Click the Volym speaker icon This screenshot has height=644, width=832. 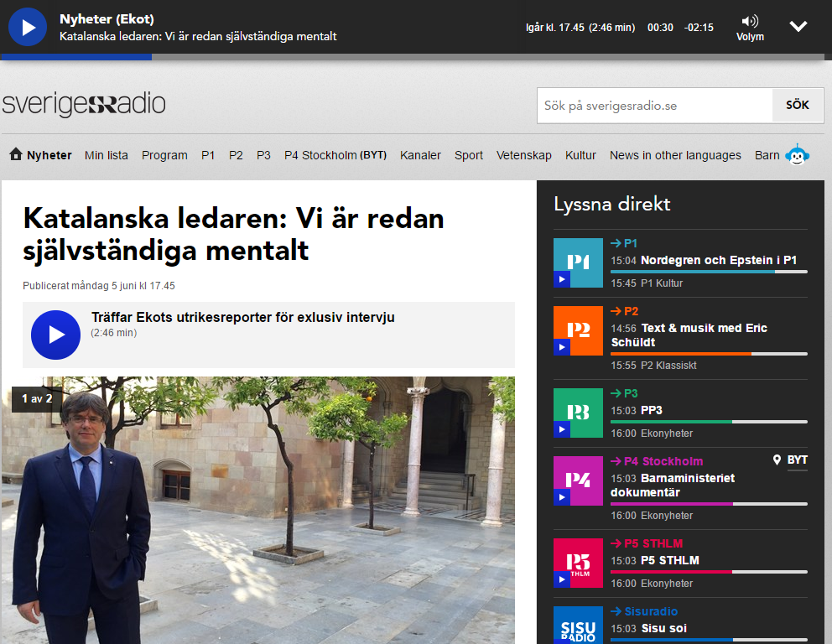tap(750, 21)
